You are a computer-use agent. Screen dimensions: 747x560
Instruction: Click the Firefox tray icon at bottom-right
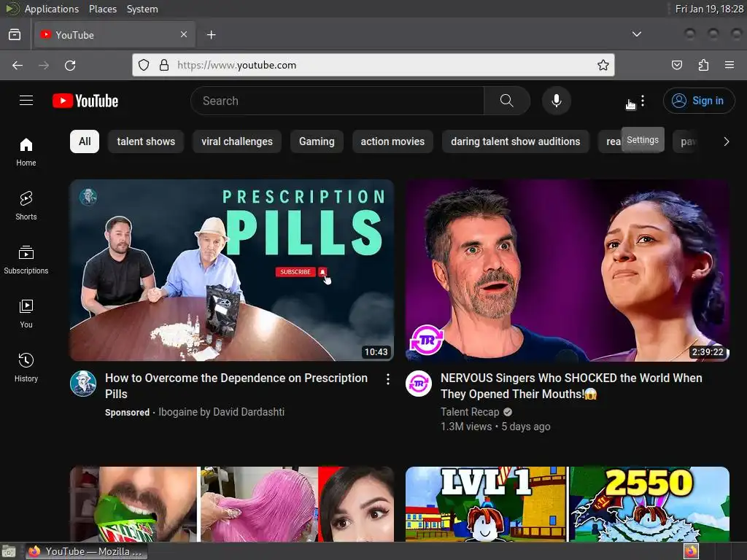[x=691, y=551]
